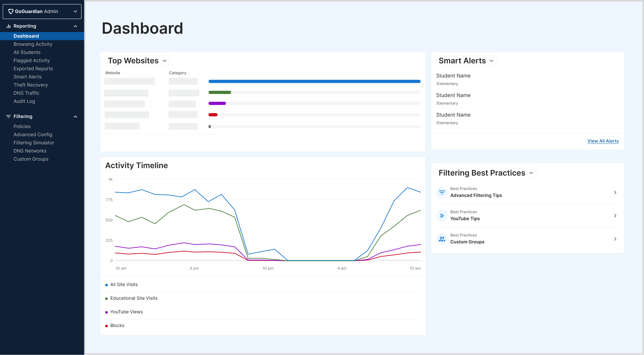
Task: Open Flagged Activity report
Action: [32, 61]
